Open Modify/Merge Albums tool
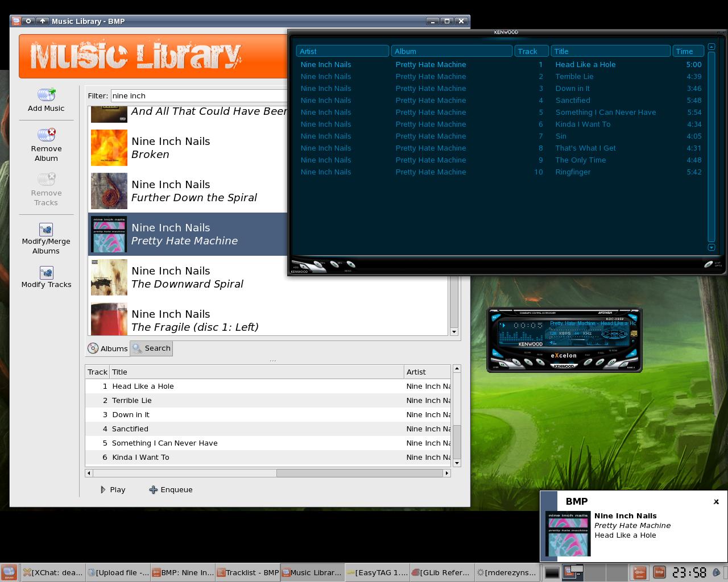Screen dimensions: 728x582 (46, 230)
